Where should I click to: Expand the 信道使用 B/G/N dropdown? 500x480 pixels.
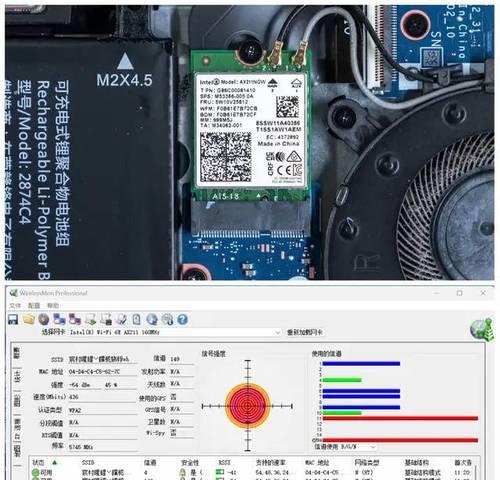(x=373, y=447)
